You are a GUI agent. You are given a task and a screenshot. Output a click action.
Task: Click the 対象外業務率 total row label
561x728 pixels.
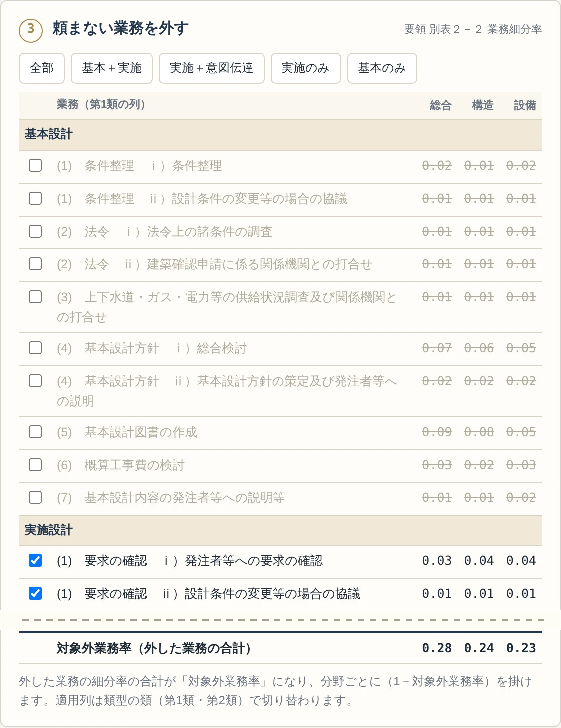pos(154,648)
